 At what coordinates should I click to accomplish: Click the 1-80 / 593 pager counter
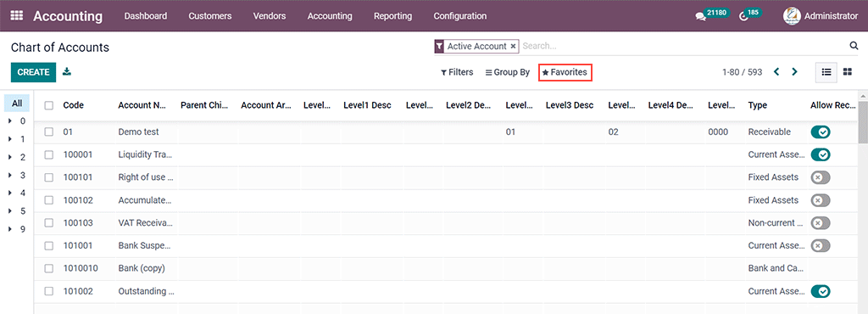(x=742, y=72)
